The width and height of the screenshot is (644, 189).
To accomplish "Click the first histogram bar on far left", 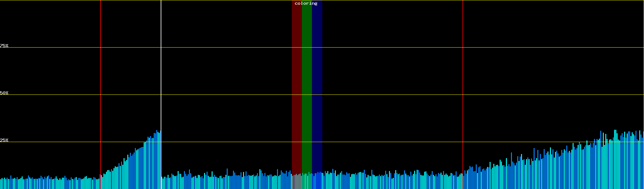I will click(x=1, y=184).
